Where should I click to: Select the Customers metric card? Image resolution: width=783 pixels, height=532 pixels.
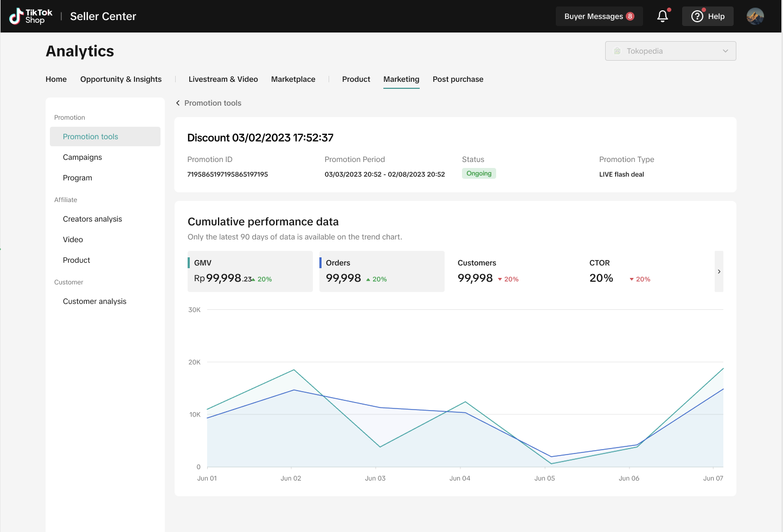(x=512, y=271)
